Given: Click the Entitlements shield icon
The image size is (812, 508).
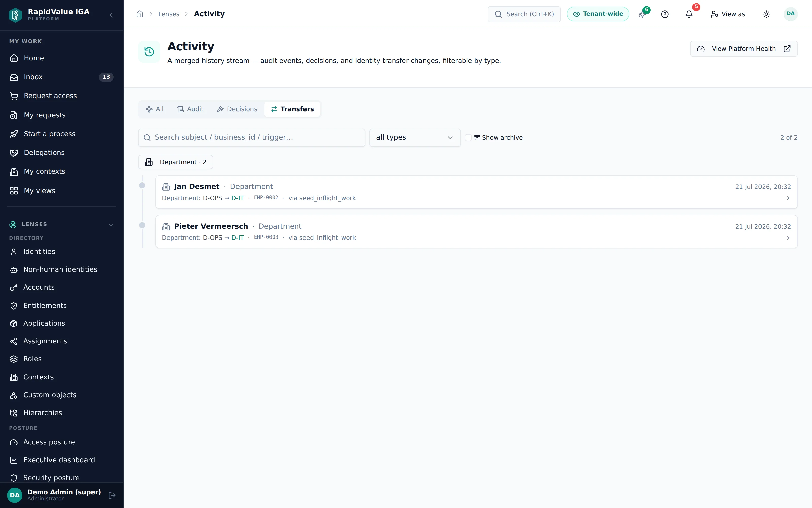Looking at the screenshot, I should point(14,306).
